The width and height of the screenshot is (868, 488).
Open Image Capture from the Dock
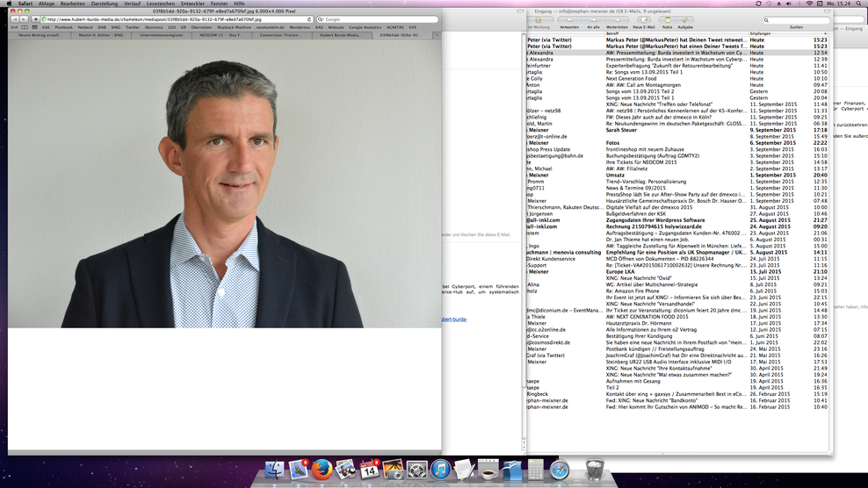coord(393,470)
